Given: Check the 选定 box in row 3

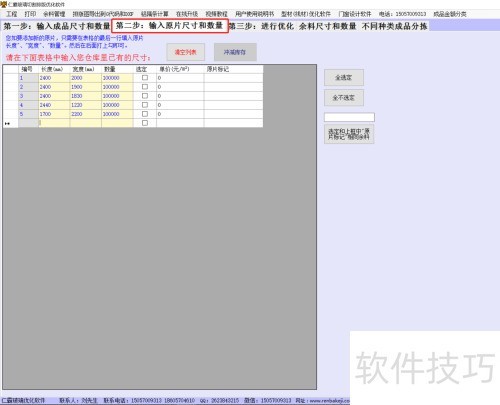Looking at the screenshot, I should click(x=145, y=96).
